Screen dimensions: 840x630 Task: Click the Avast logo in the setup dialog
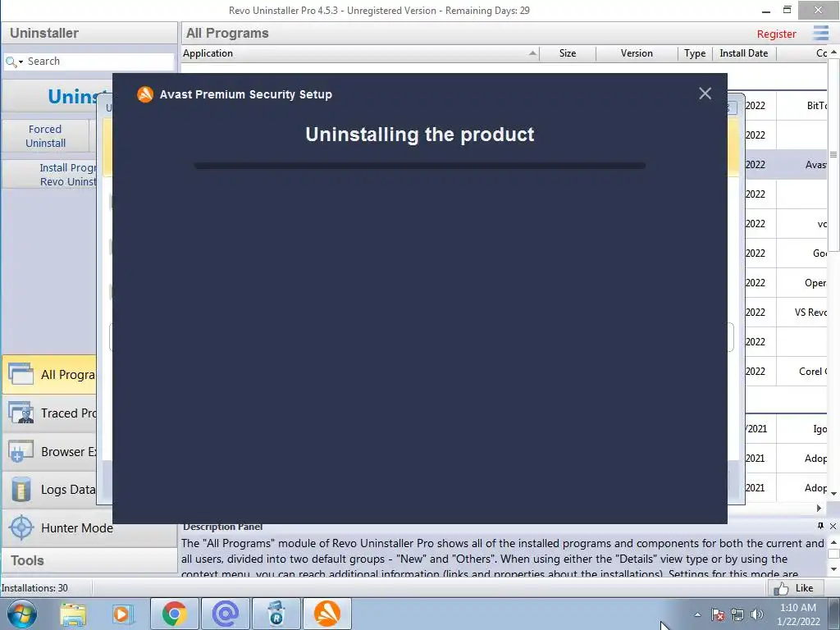(145, 94)
